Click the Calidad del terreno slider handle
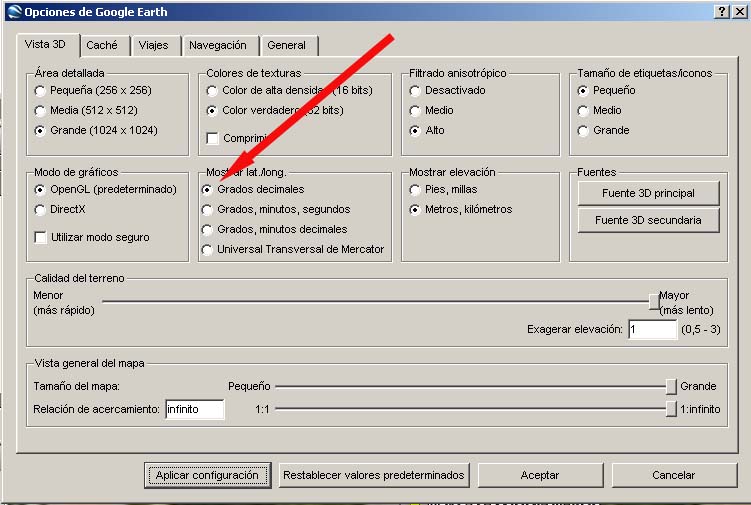This screenshot has height=505, width=751. click(653, 300)
